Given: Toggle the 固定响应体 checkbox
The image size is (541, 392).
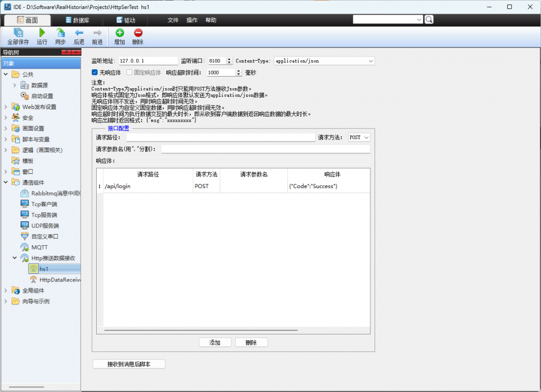Looking at the screenshot, I should coord(129,72).
